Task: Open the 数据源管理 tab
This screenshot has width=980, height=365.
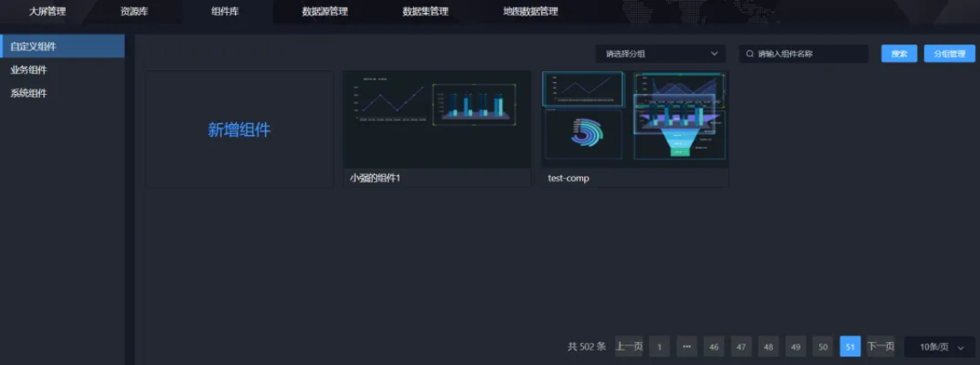Action: [x=324, y=11]
